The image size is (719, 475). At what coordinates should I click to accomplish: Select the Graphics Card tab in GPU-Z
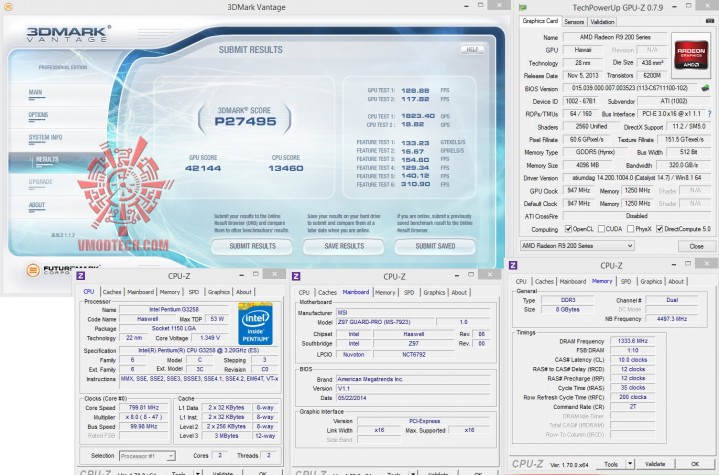tap(540, 21)
